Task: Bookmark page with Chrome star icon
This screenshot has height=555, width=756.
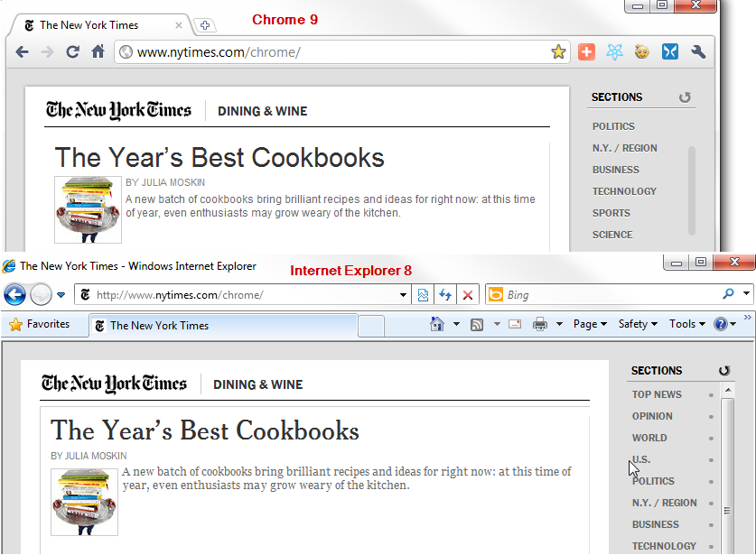Action: point(558,51)
